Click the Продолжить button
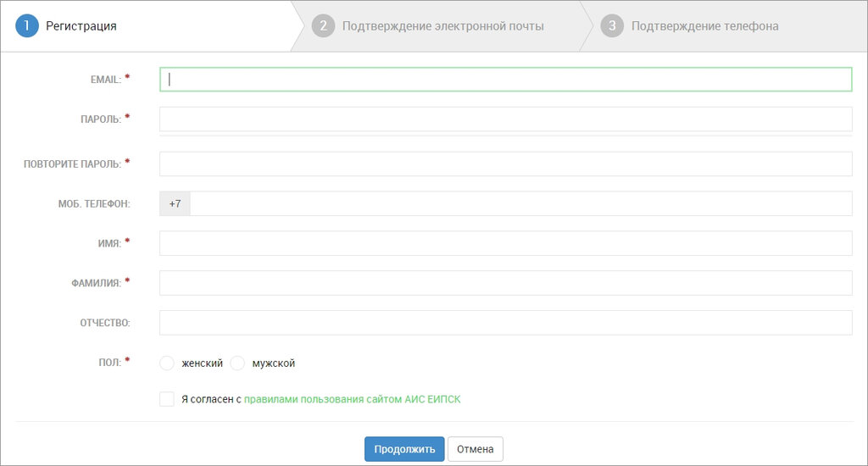868x466 pixels. click(x=404, y=449)
